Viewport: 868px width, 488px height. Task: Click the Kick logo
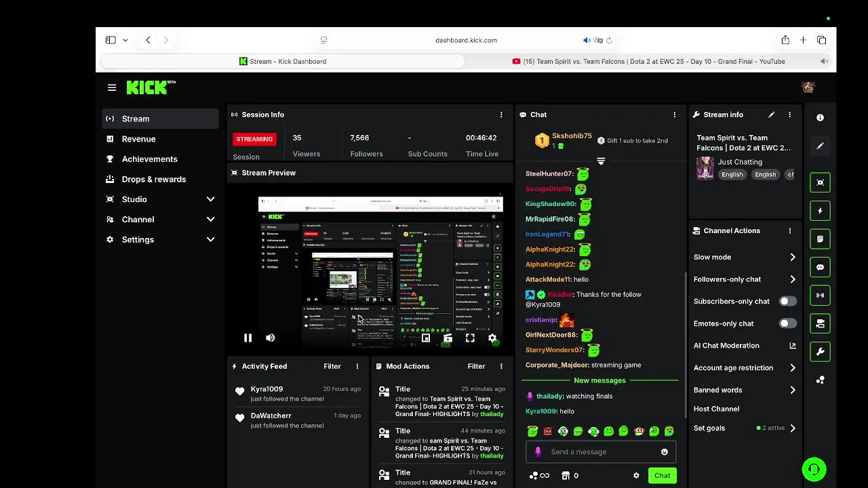click(151, 87)
